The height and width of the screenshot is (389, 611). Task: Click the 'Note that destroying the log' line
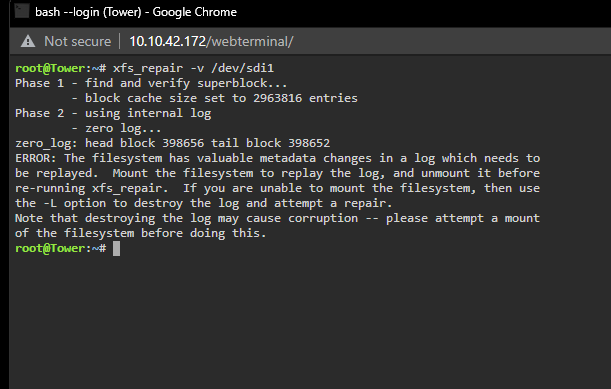pyautogui.click(x=277, y=218)
